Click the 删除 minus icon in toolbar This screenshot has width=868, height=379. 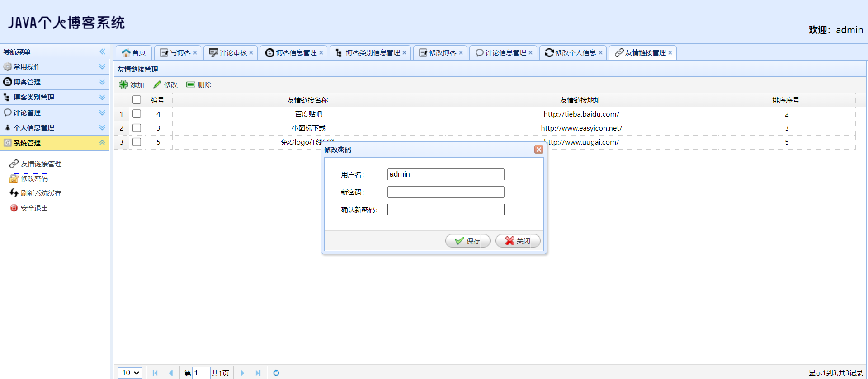pos(191,84)
